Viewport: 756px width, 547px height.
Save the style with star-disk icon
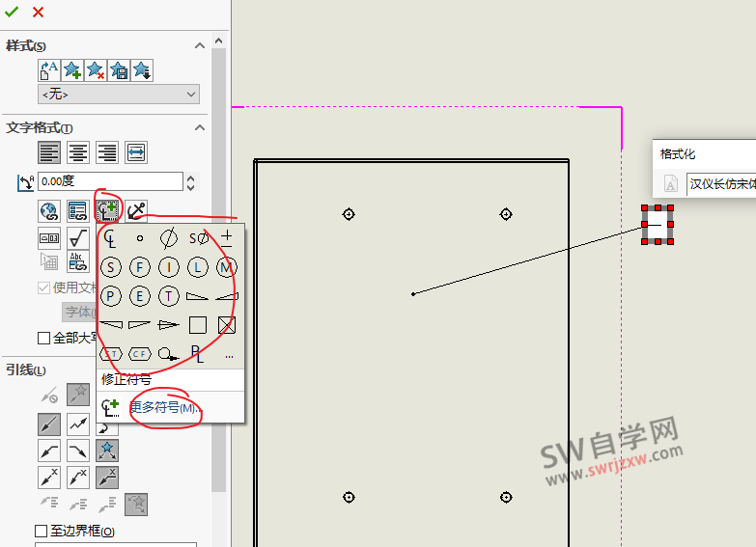(x=119, y=70)
